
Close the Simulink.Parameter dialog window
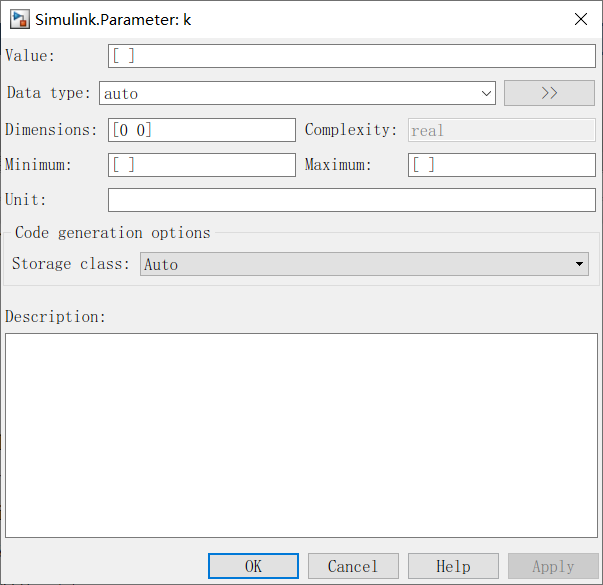click(580, 19)
